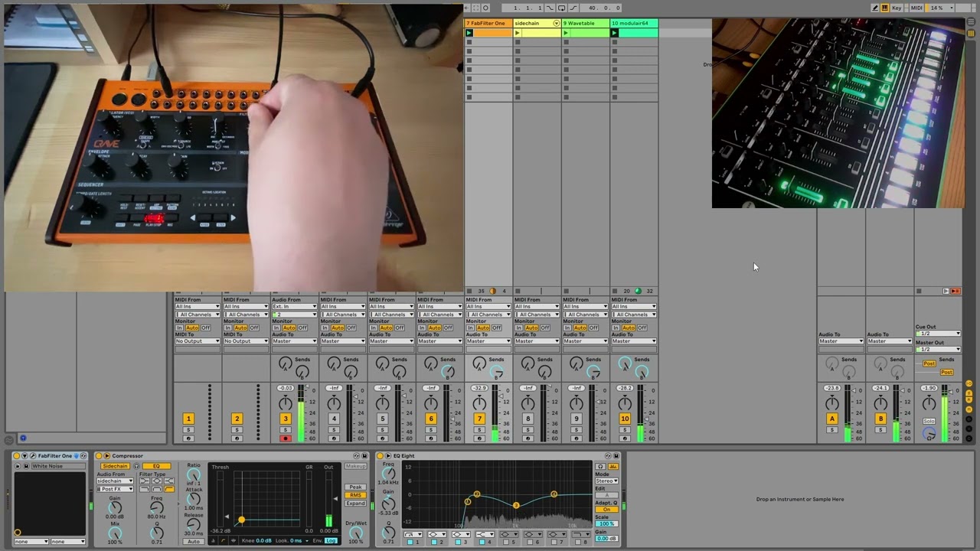Enable the punch-out switch in the transport
Image resolution: width=980 pixels, height=551 pixels.
(574, 8)
